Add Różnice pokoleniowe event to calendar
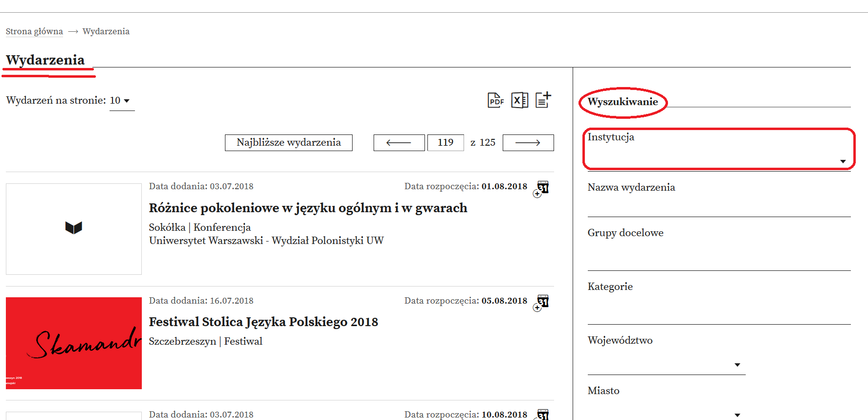 [541, 188]
